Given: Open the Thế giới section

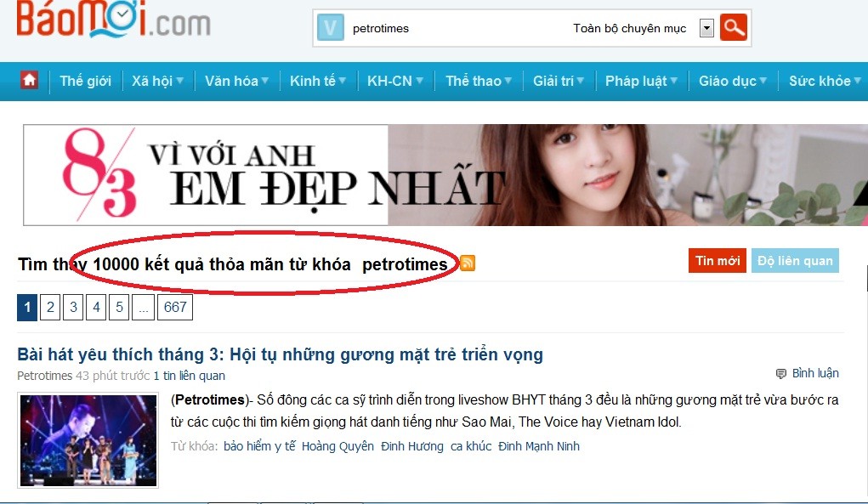Looking at the screenshot, I should [x=85, y=81].
